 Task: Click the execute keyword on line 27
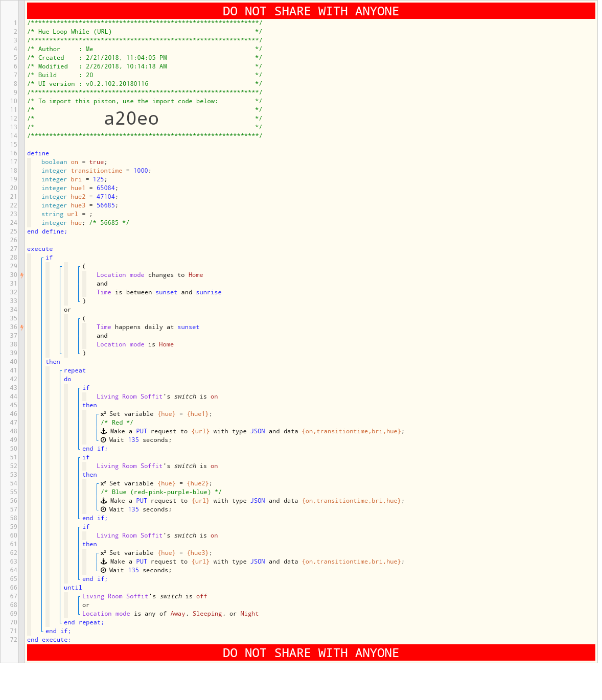40,249
